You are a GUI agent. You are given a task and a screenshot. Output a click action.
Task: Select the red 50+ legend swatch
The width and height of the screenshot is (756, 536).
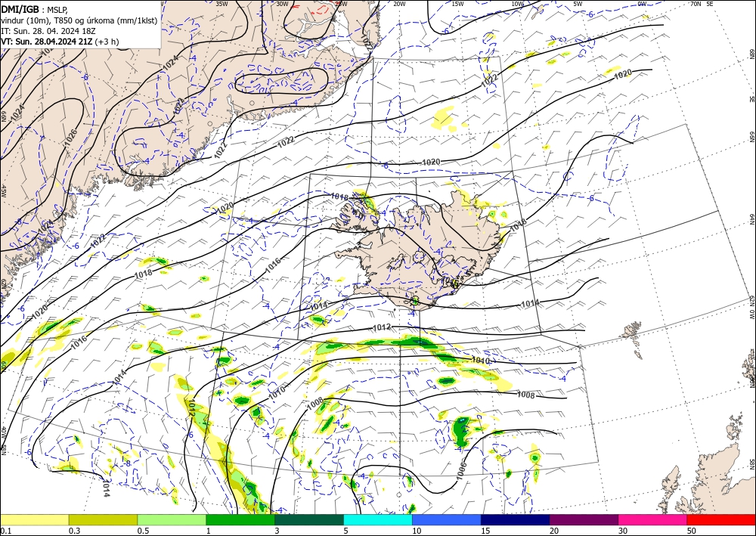coord(721,519)
